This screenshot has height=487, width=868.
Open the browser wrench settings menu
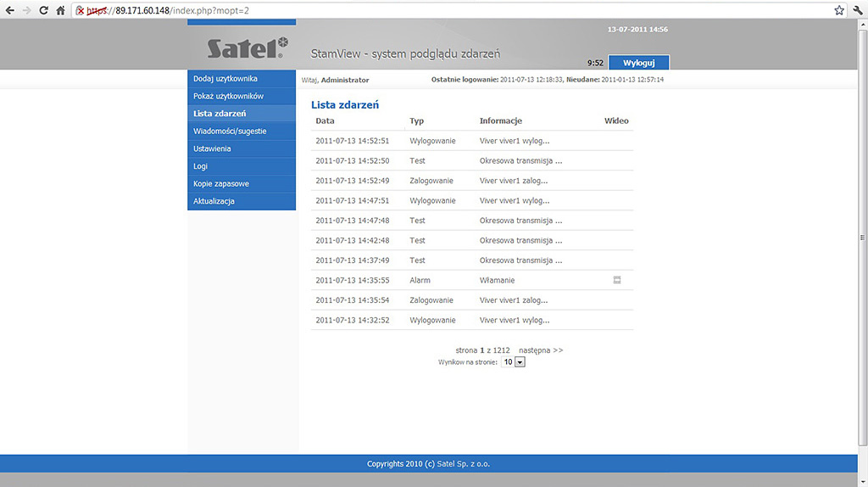pos(857,10)
